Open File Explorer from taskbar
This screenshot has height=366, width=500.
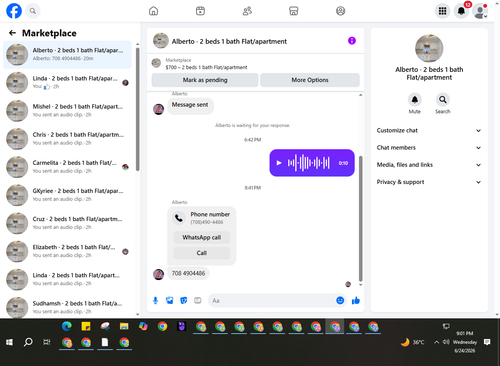pos(124,326)
